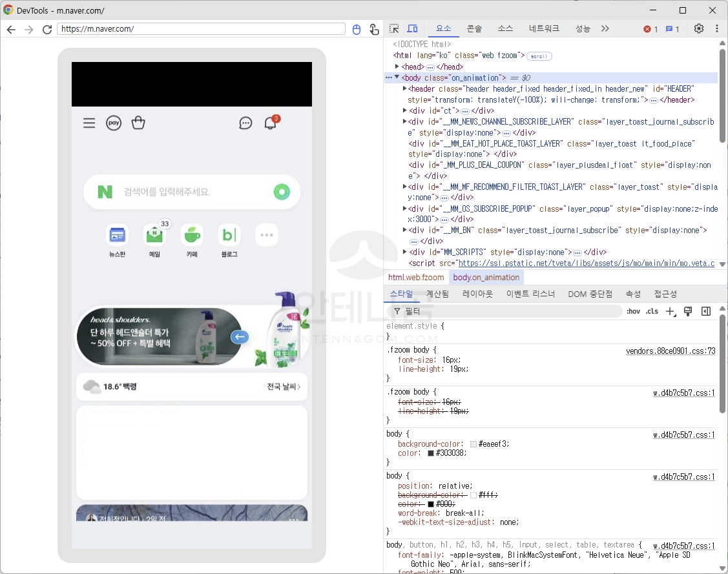
Task: Tap the green voice search circle
Action: click(282, 192)
